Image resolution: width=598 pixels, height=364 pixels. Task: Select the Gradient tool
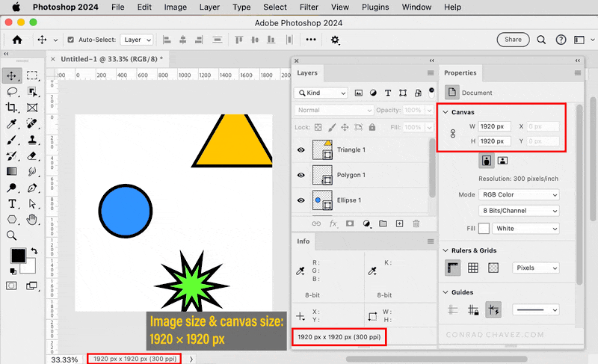click(x=11, y=171)
